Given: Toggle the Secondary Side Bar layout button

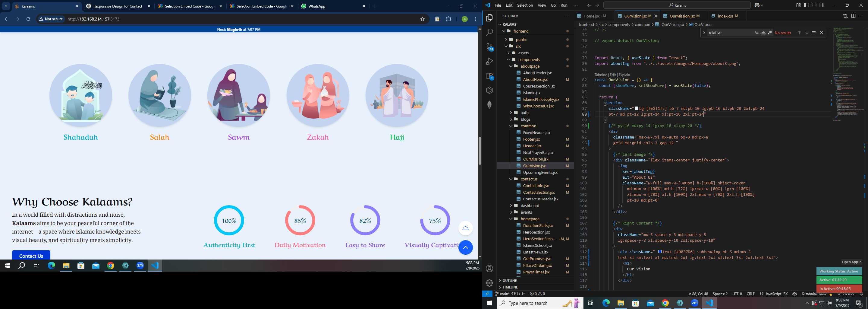Looking at the screenshot, I should pyautogui.click(x=822, y=5).
